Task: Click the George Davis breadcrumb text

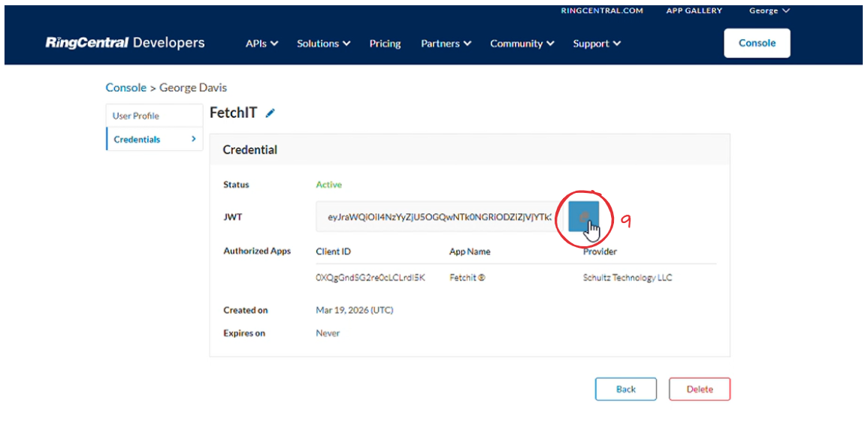Action: [x=193, y=87]
